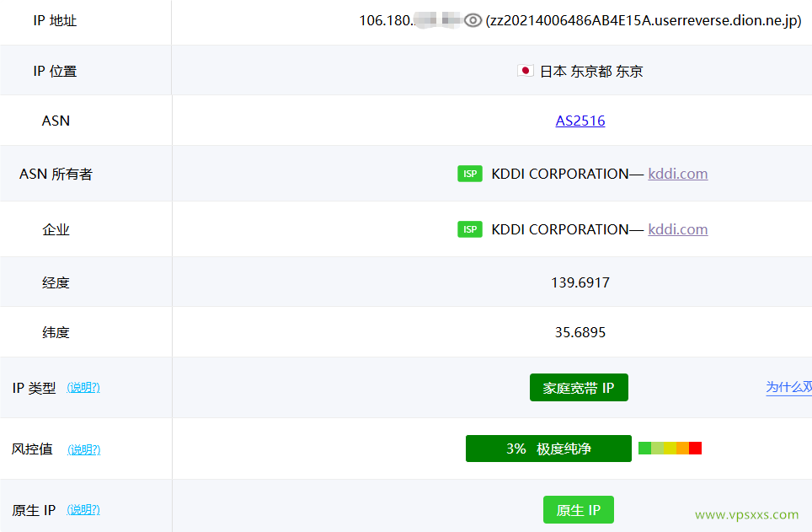This screenshot has height=532, width=812.
Task: Click the green 家庭宽带 IP badge
Action: [x=579, y=387]
